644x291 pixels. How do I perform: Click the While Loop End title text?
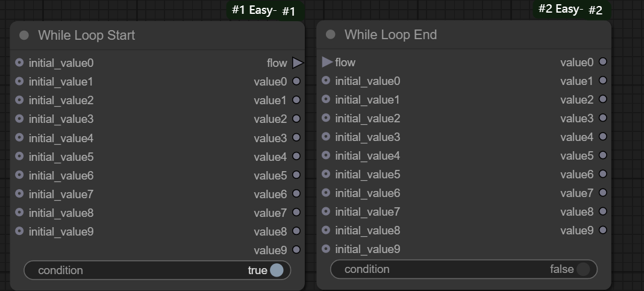tap(390, 34)
